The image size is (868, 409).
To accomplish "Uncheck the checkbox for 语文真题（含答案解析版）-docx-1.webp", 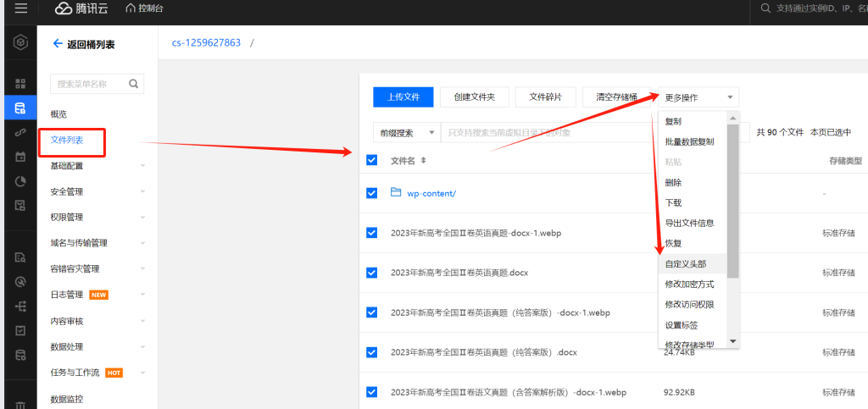I will pos(372,392).
